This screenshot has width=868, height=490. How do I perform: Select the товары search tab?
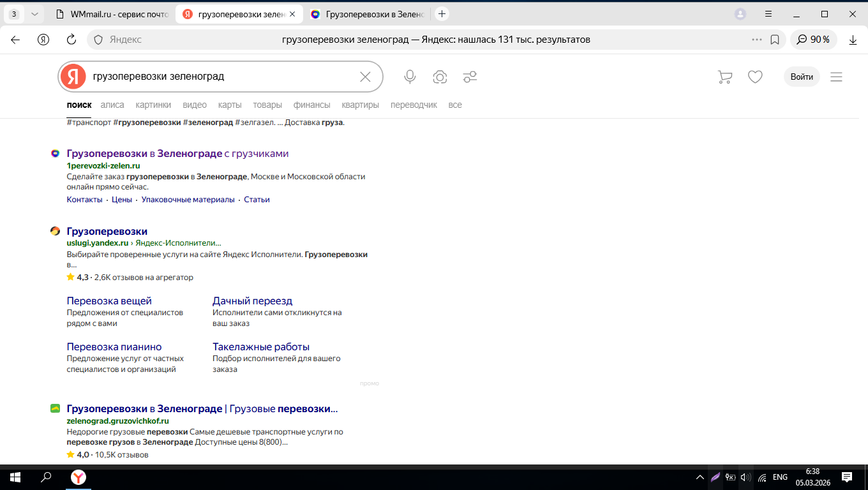point(267,105)
